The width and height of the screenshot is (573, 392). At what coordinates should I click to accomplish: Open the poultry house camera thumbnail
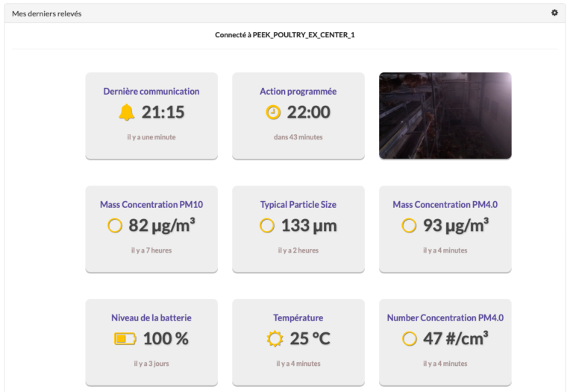(x=445, y=116)
